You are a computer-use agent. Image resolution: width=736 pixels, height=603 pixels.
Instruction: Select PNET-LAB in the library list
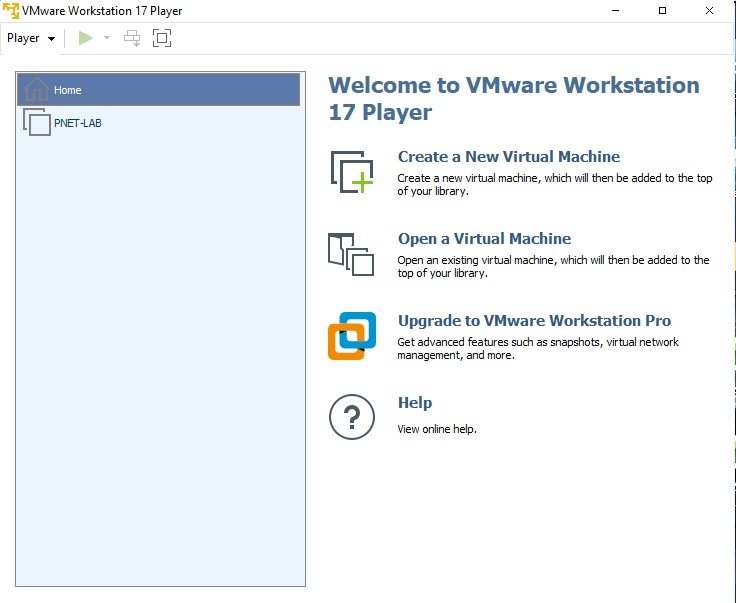point(78,124)
